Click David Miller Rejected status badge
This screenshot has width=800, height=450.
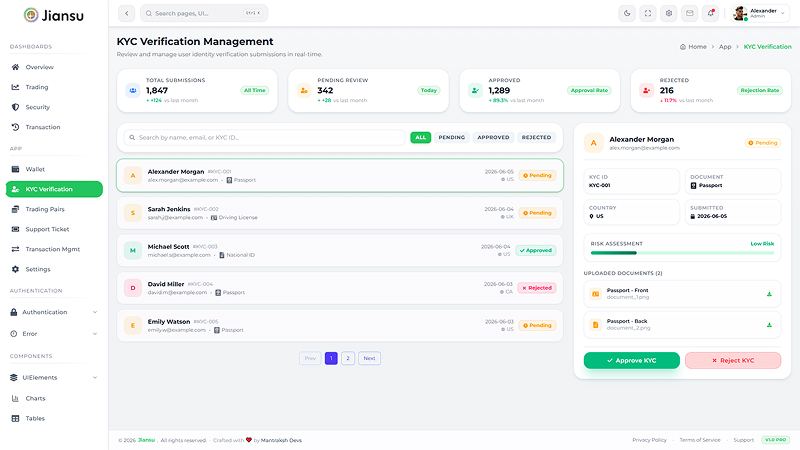point(537,288)
